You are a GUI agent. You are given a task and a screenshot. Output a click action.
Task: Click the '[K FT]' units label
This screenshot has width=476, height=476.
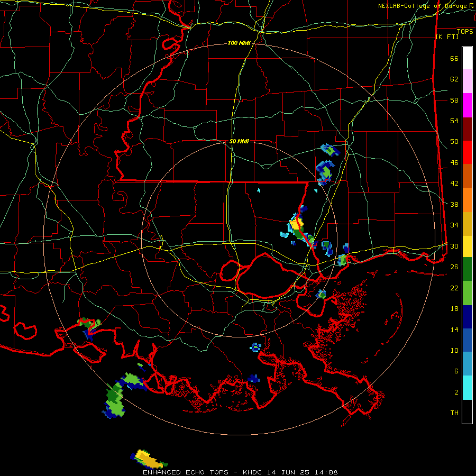coord(447,37)
